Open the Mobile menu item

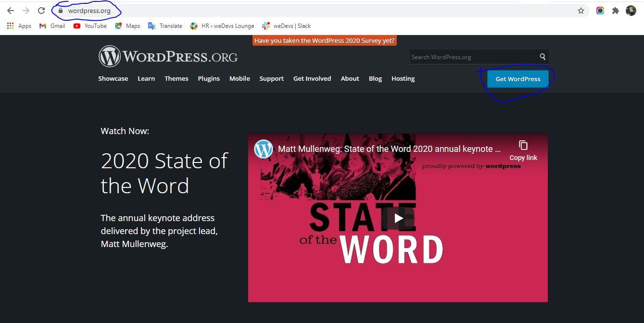[240, 78]
